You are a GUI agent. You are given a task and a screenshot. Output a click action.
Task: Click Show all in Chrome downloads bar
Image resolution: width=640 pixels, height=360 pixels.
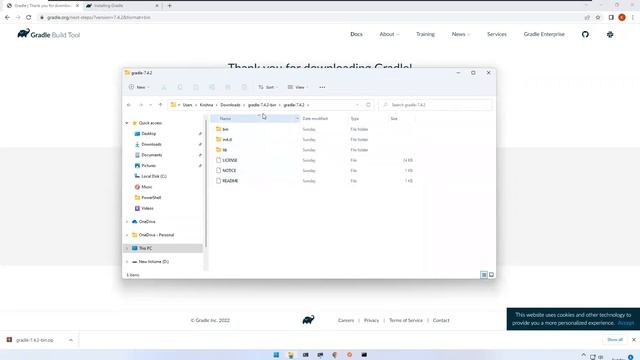615,340
